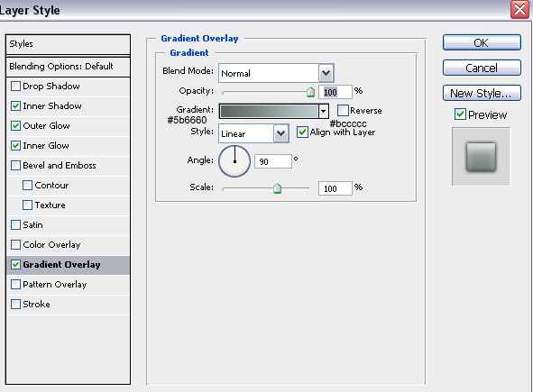Select the Inner Glow label row
The image size is (533, 392).
coord(68,146)
